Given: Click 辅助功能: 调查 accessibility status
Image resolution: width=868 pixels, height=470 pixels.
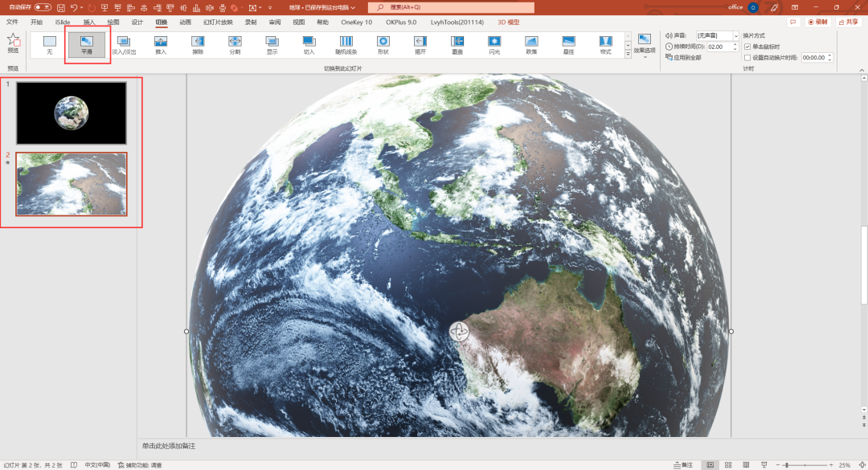Looking at the screenshot, I should (x=140, y=465).
